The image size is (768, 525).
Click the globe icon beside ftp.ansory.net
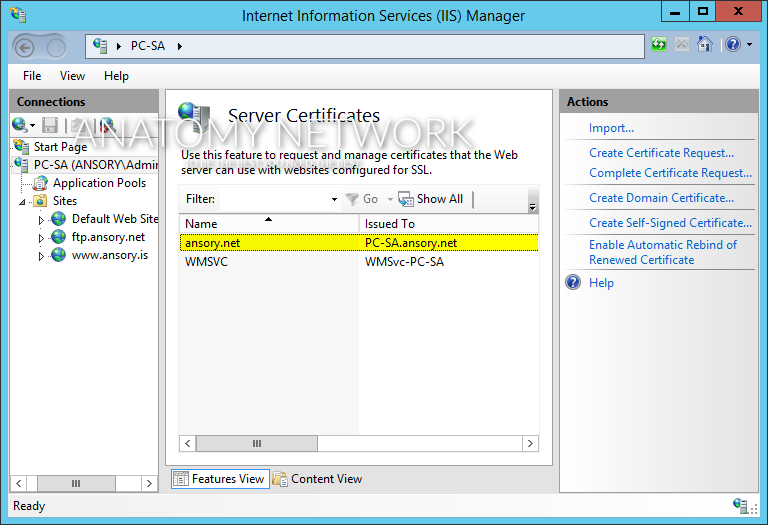58,237
